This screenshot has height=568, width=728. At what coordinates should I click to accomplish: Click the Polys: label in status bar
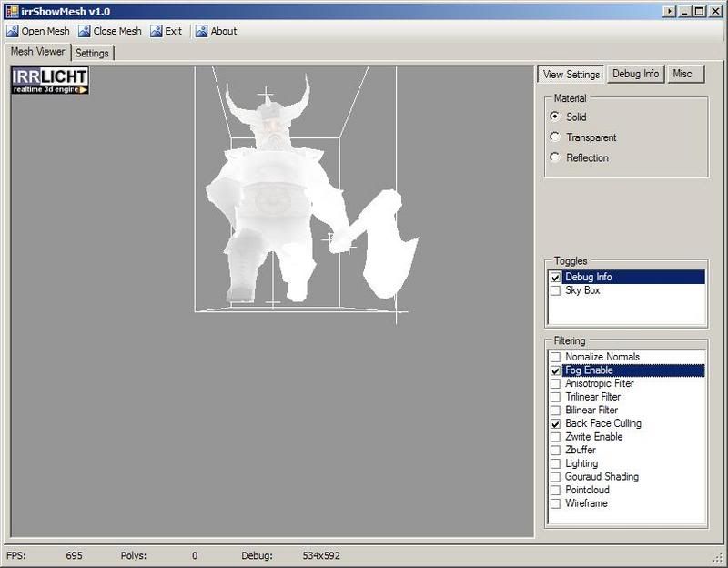tap(134, 555)
